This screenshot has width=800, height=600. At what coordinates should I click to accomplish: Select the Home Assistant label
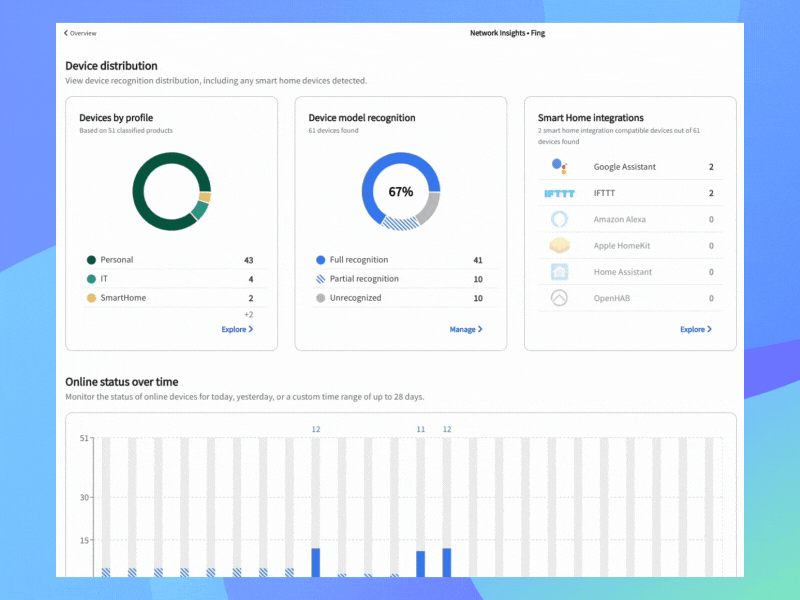(622, 272)
